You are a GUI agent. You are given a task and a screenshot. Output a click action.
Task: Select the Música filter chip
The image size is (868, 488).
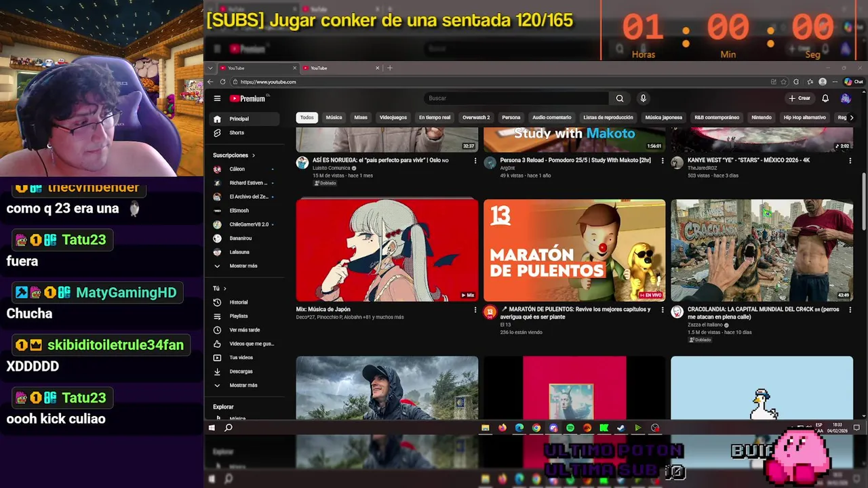point(334,117)
